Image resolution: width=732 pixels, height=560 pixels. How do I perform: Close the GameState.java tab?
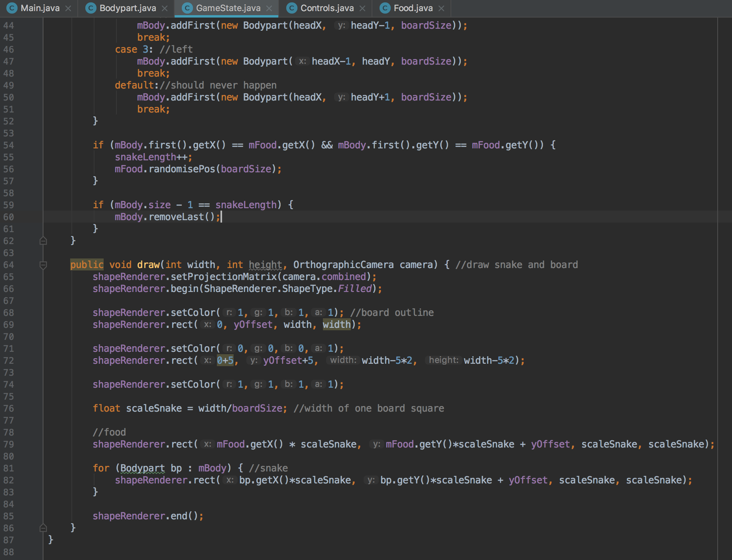(269, 8)
